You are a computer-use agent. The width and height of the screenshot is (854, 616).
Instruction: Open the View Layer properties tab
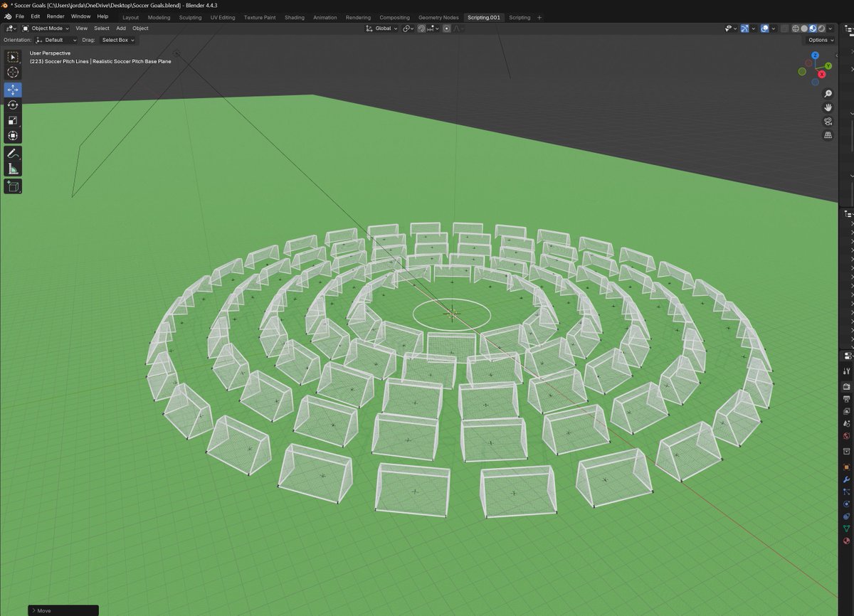coord(847,410)
